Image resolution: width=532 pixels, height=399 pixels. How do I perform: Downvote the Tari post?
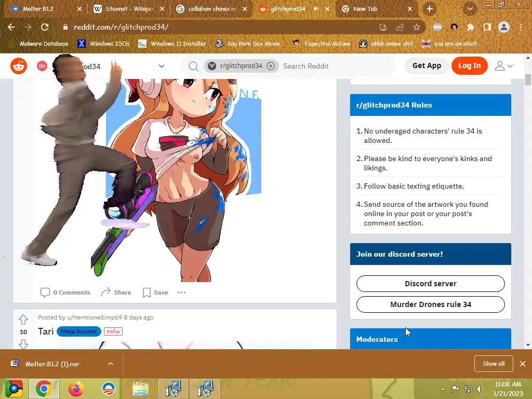pyautogui.click(x=23, y=344)
